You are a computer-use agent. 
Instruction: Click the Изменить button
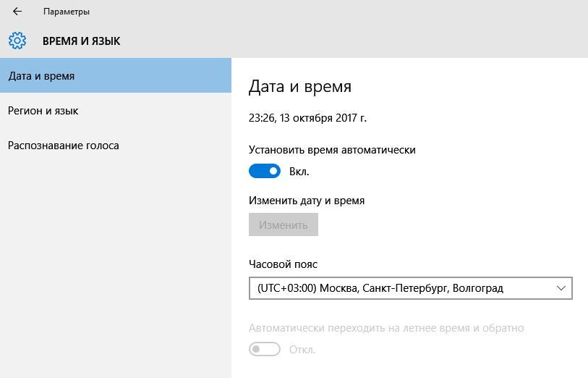click(283, 224)
